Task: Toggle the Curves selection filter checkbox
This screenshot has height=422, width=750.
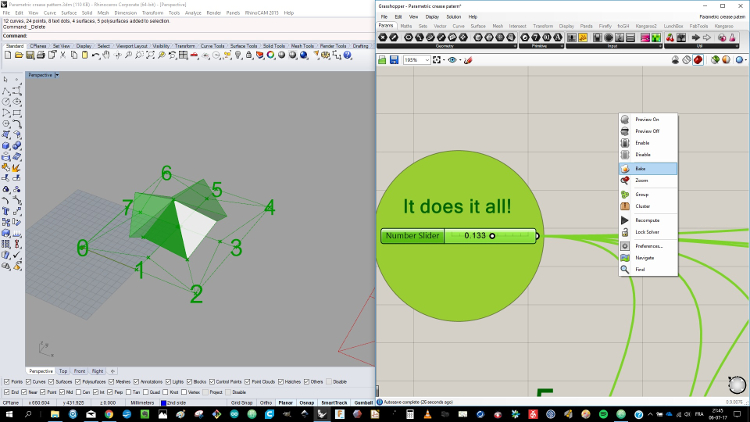Action: pyautogui.click(x=28, y=382)
